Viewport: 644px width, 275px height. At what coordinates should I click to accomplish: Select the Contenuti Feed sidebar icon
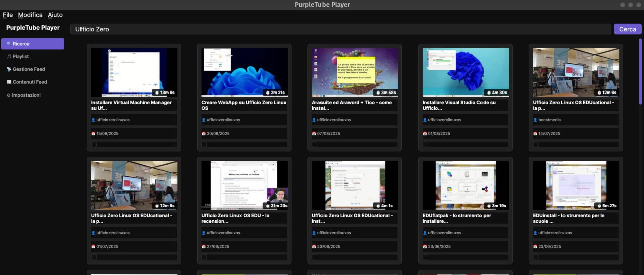click(x=9, y=82)
